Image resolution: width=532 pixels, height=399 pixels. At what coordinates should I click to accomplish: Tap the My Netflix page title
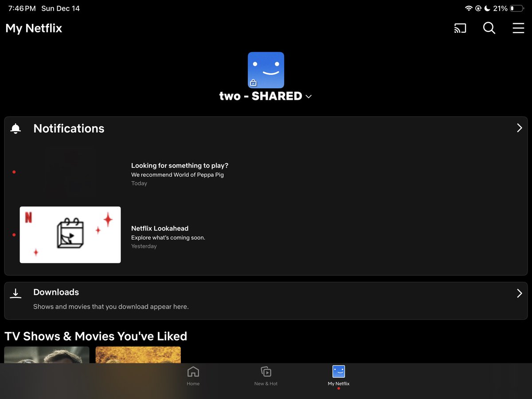[x=34, y=28]
